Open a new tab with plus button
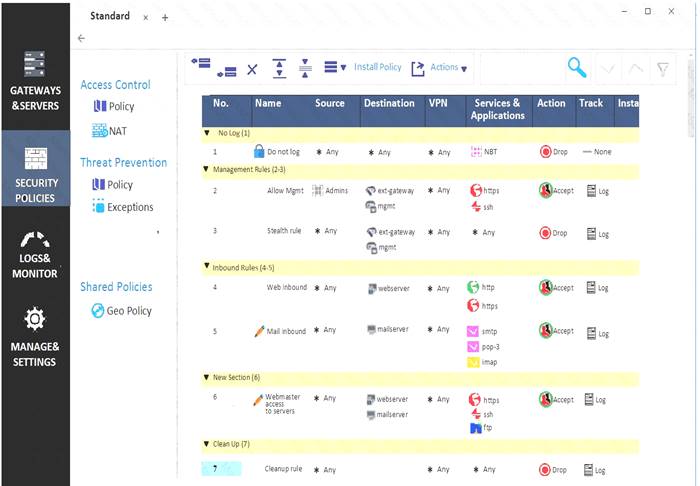This screenshot has width=700, height=486. click(x=165, y=18)
